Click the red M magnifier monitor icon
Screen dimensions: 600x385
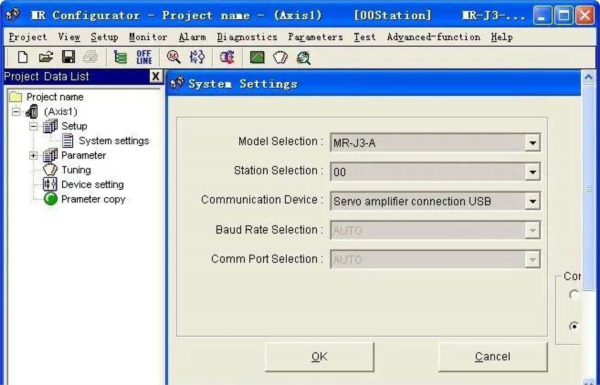[173, 57]
